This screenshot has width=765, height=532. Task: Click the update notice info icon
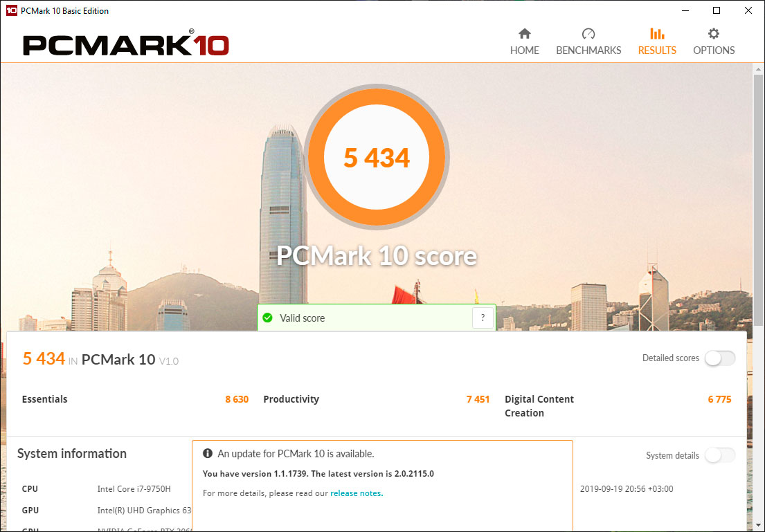pos(208,454)
